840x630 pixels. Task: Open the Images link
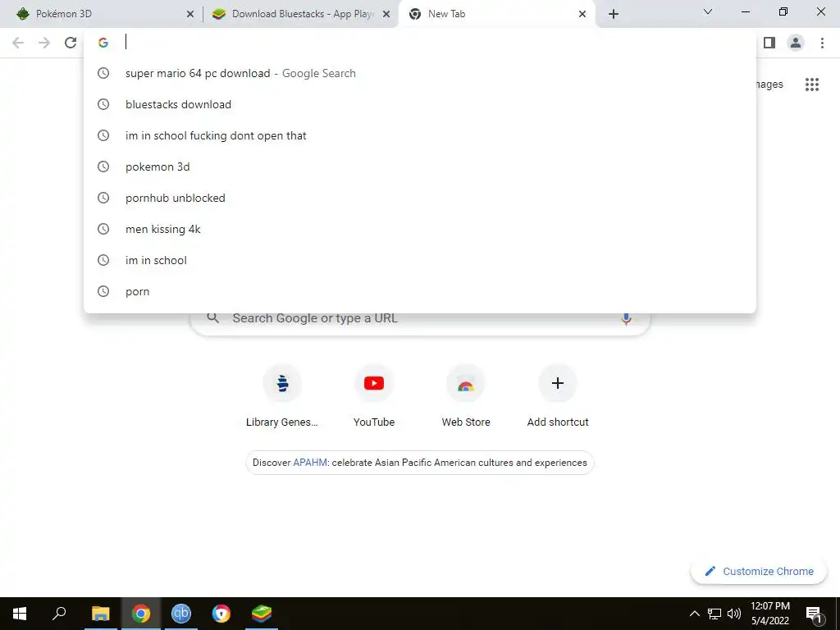tap(769, 84)
